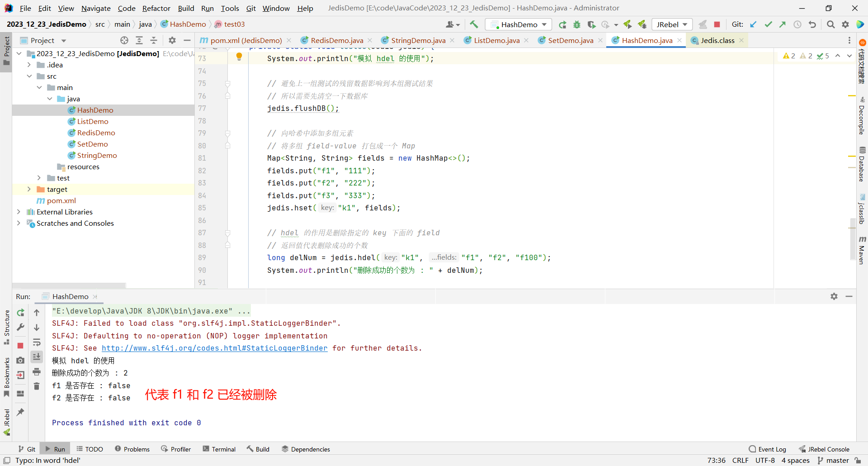Open JRebel dropdown in toolbar
Image resolution: width=868 pixels, height=466 pixels.
(672, 24)
